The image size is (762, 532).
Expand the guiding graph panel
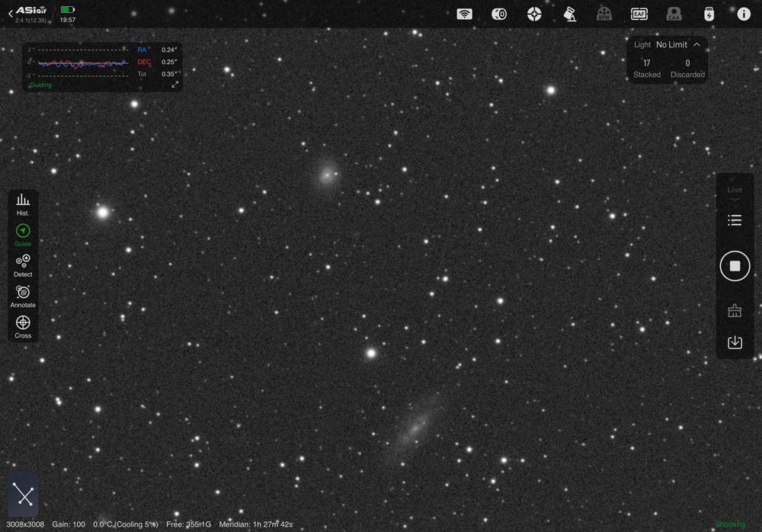tap(175, 85)
